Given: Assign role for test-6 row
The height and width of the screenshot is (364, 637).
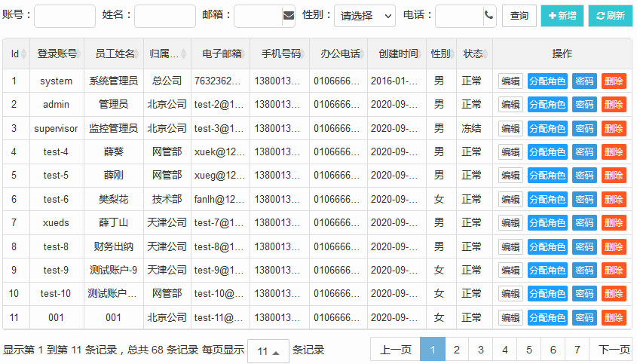Looking at the screenshot, I should tap(547, 199).
